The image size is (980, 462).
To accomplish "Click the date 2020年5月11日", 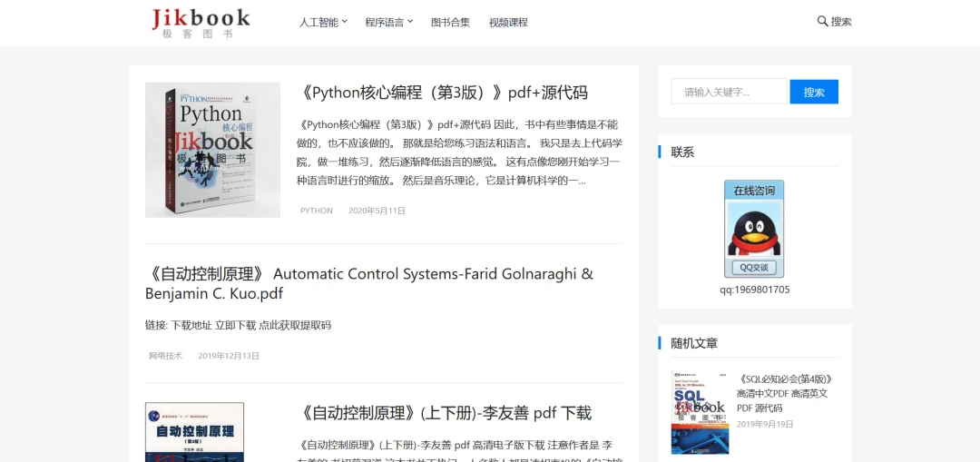I will coord(377,211).
